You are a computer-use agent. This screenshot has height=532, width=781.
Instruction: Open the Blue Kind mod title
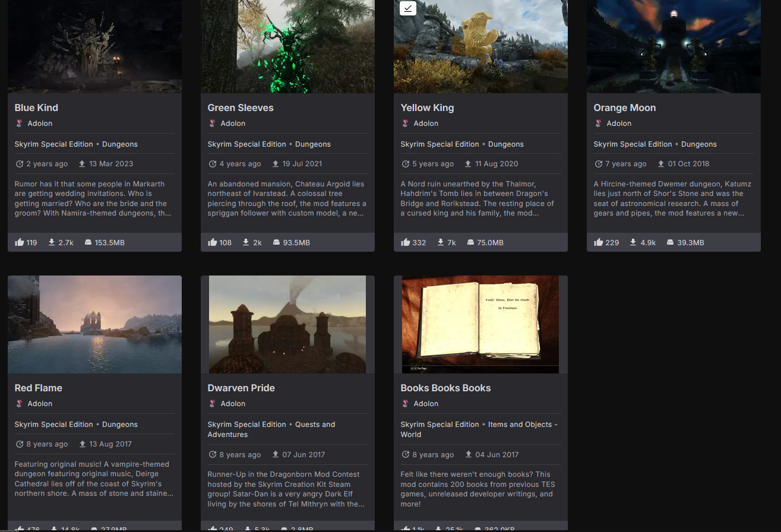[36, 107]
